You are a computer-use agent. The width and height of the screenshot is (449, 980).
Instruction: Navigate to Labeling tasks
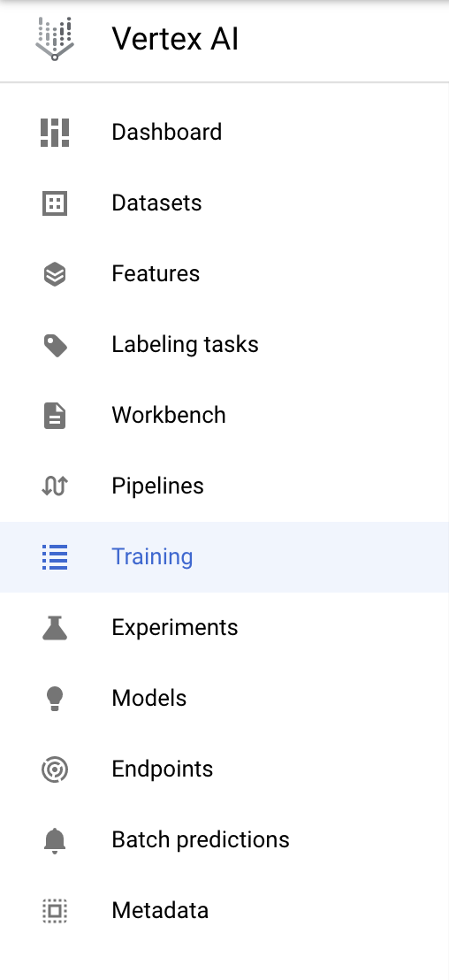[x=224, y=344]
